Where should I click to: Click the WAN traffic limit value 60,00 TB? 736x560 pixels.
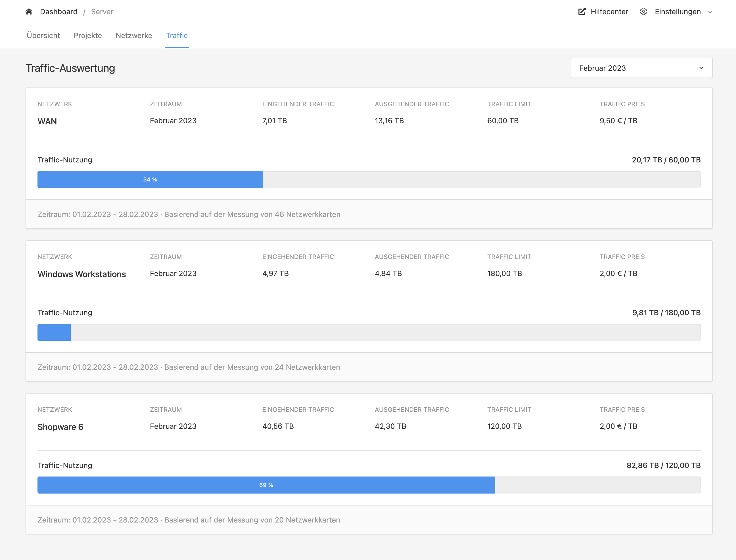tap(503, 121)
